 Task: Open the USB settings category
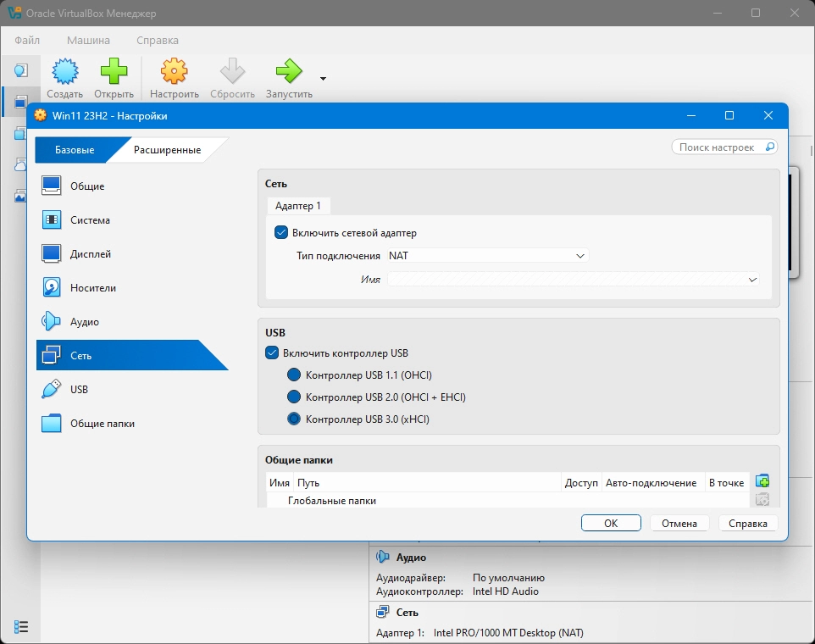tap(132, 389)
